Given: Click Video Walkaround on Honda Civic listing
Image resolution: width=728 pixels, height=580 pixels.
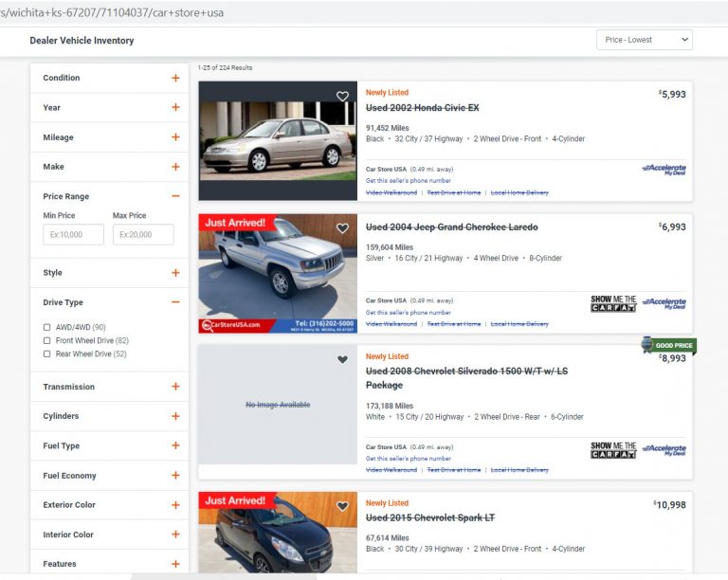Looking at the screenshot, I should [x=391, y=192].
